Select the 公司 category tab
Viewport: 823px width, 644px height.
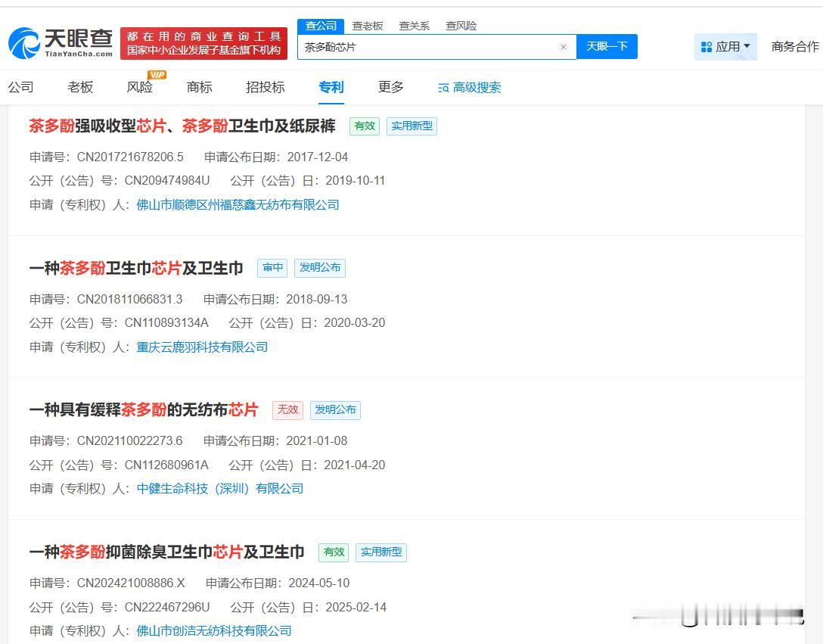pos(21,87)
